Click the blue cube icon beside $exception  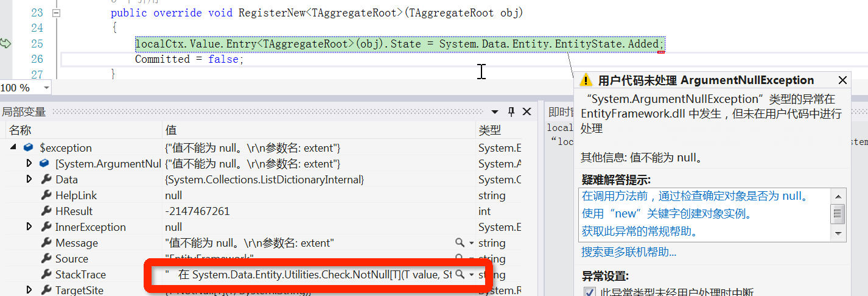[28, 148]
